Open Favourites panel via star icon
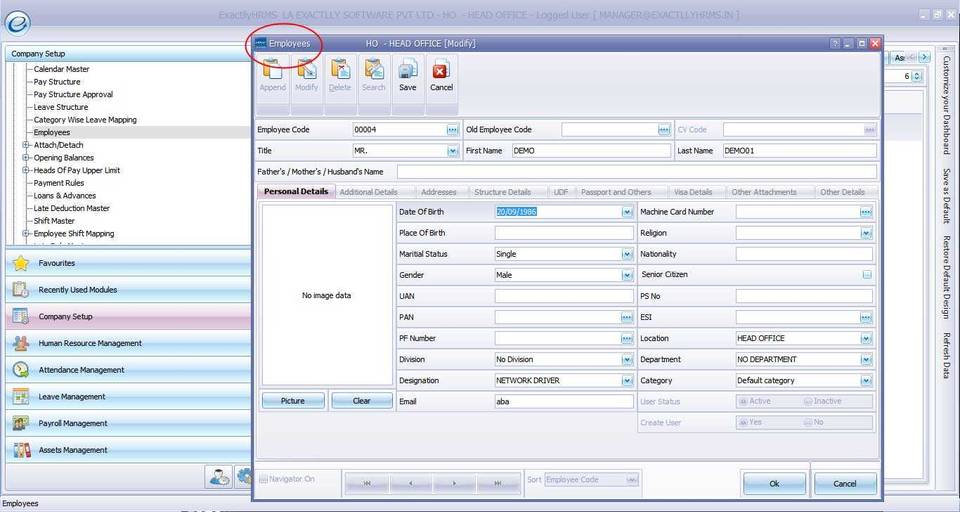Viewport: 960px width, 512px height. (21, 263)
